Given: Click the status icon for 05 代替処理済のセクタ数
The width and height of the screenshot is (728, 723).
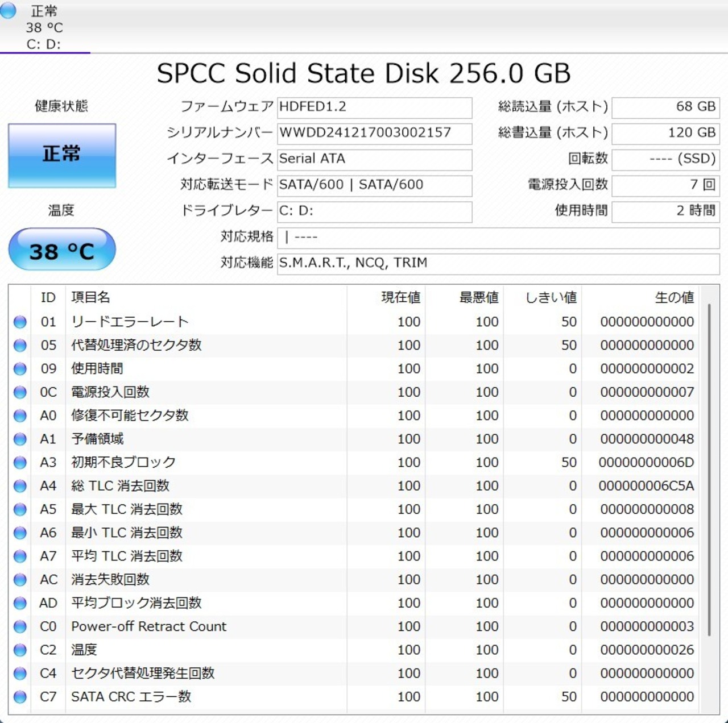Looking at the screenshot, I should [x=20, y=346].
